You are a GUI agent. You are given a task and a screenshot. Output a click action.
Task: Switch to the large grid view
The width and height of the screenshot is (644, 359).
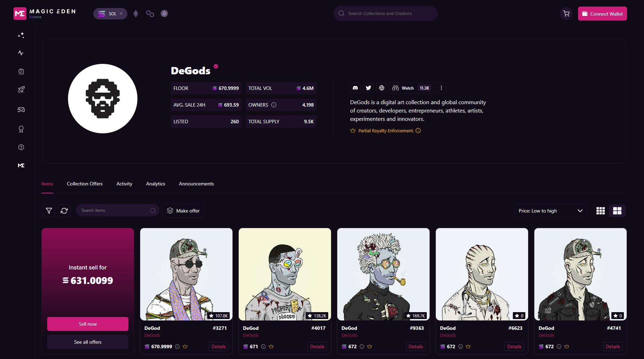[617, 211]
